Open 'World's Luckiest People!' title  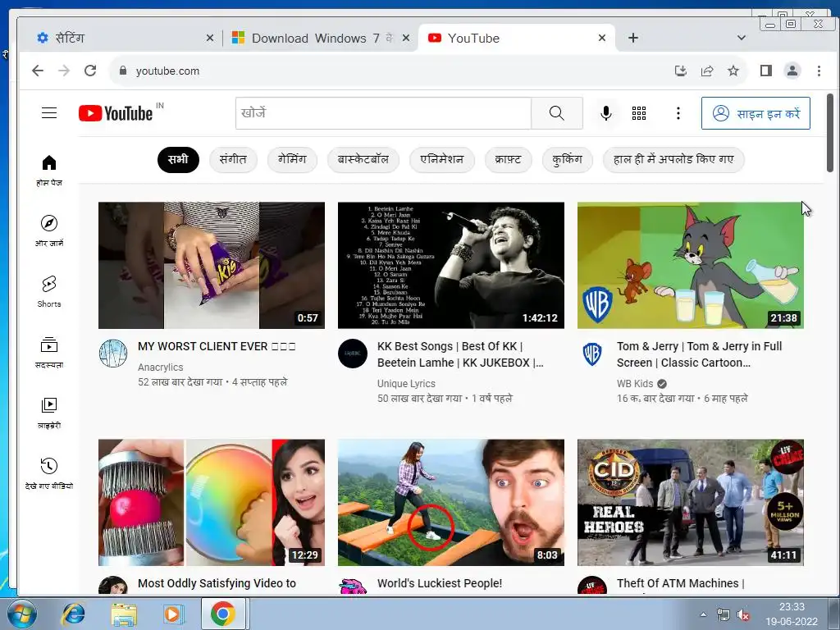coord(440,583)
